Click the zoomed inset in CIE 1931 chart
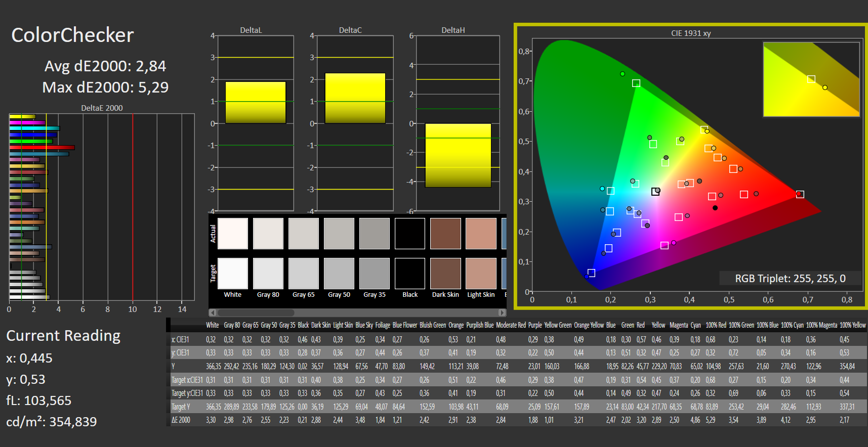 pyautogui.click(x=811, y=79)
